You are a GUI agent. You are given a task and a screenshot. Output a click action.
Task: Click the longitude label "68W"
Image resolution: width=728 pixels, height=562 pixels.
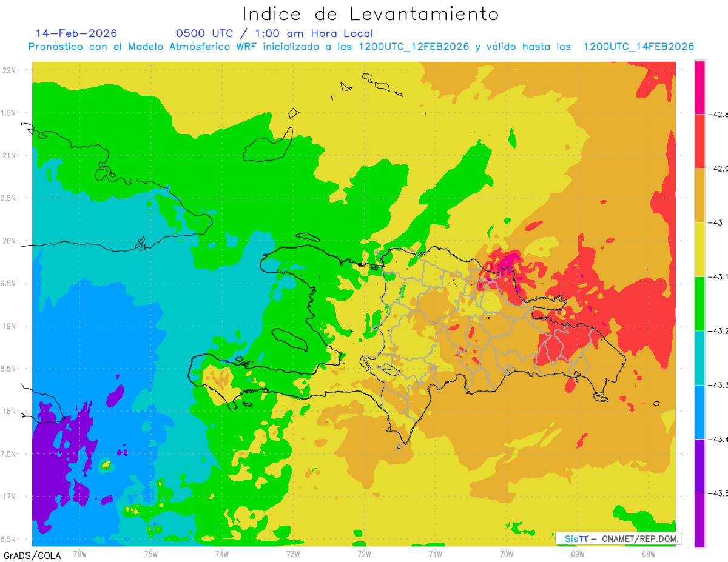pyautogui.click(x=649, y=553)
